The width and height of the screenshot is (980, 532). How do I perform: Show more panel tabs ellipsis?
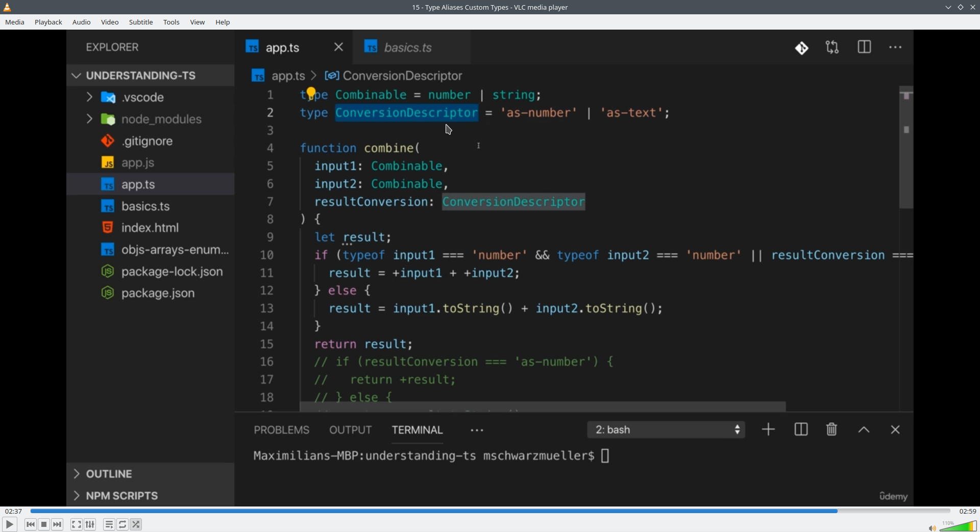[x=477, y=430]
